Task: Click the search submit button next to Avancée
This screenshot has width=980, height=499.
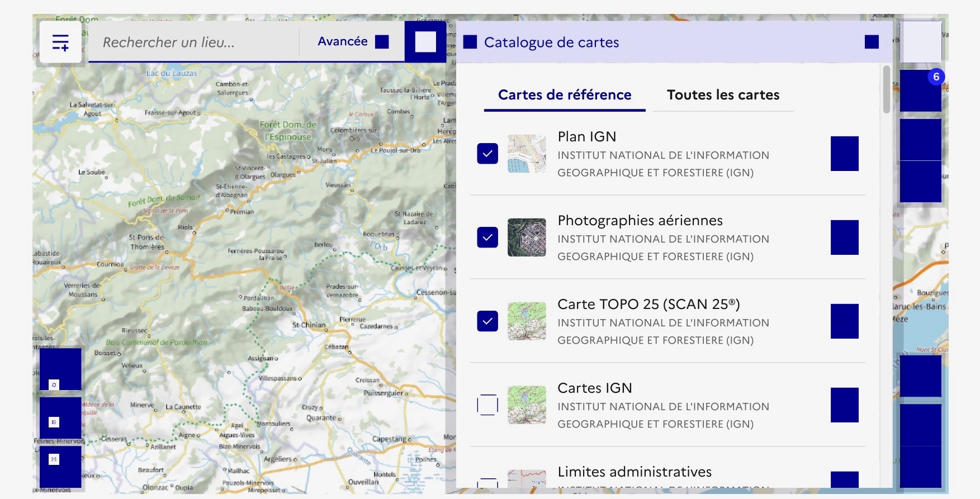Action: 425,42
